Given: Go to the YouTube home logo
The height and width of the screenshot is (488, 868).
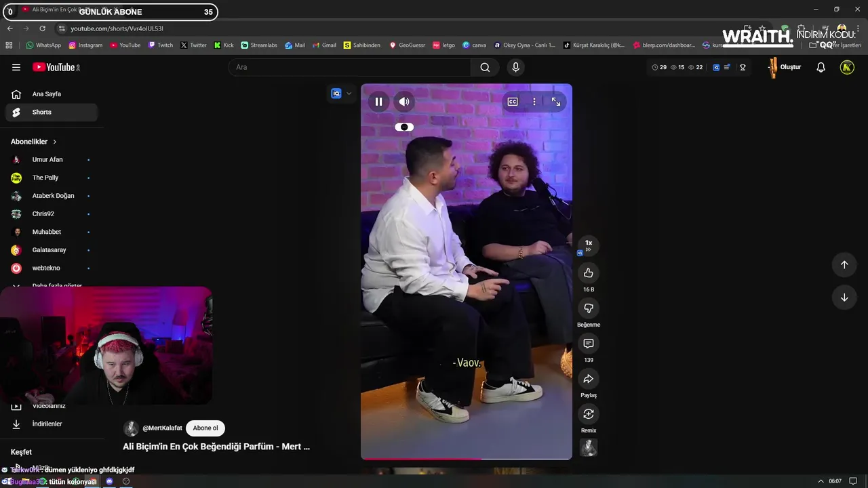Looking at the screenshot, I should (x=56, y=67).
